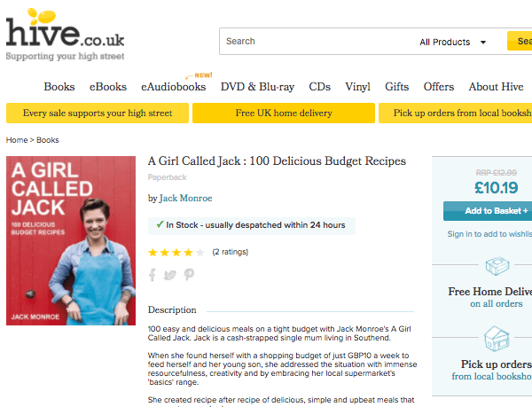This screenshot has width=532, height=407.
Task: Go to Home breadcrumb
Action: pyautogui.click(x=17, y=140)
